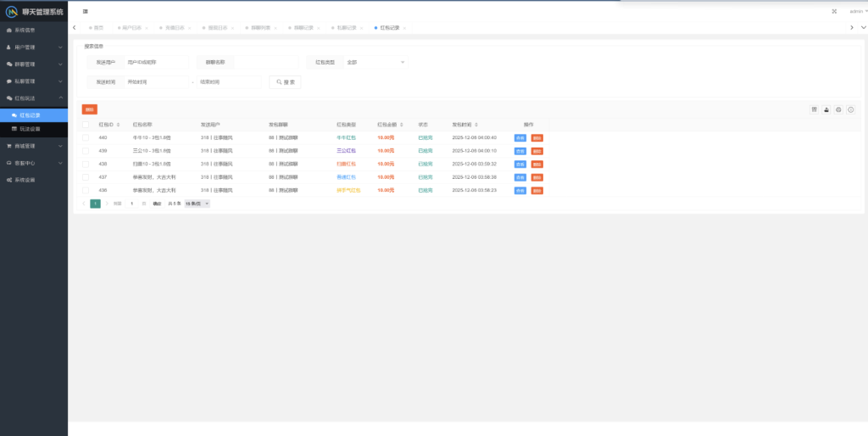Tick the checkbox for row 440
868x436 pixels.
86,137
